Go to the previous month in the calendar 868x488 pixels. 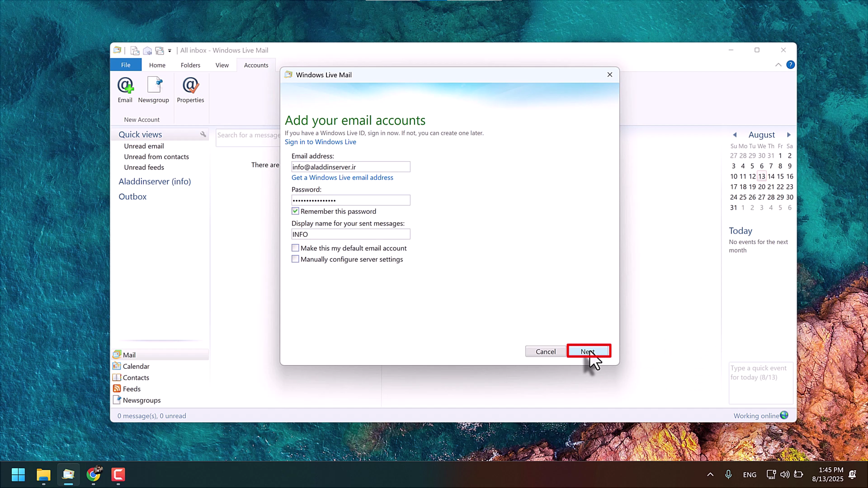pyautogui.click(x=735, y=135)
